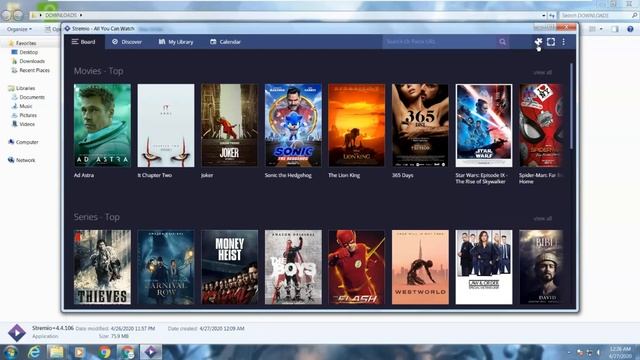640x360 pixels.
Task: Open the Sonic the Hedgehog poster
Action: pos(293,125)
